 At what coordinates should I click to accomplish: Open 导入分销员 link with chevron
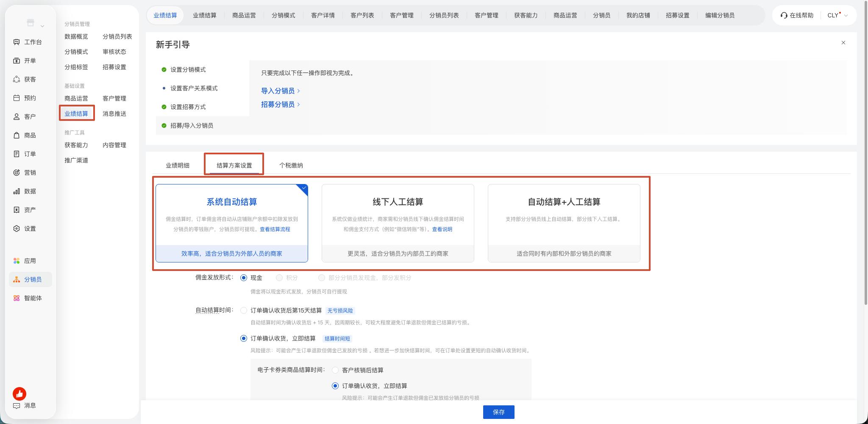(x=281, y=91)
